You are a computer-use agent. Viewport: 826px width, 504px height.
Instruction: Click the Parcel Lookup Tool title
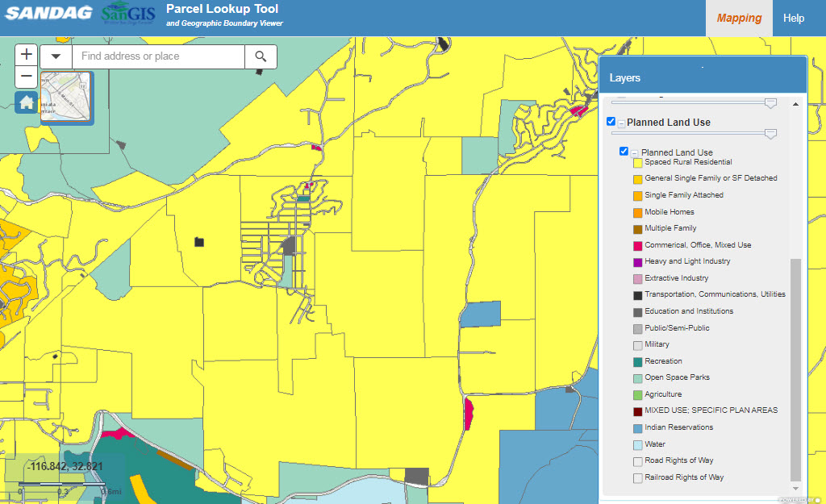[x=222, y=9]
